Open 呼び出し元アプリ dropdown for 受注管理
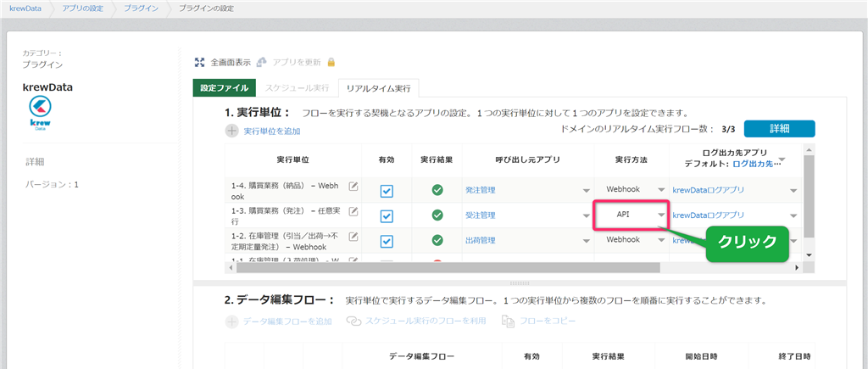Viewport: 868px width, 369px height. pos(587,215)
